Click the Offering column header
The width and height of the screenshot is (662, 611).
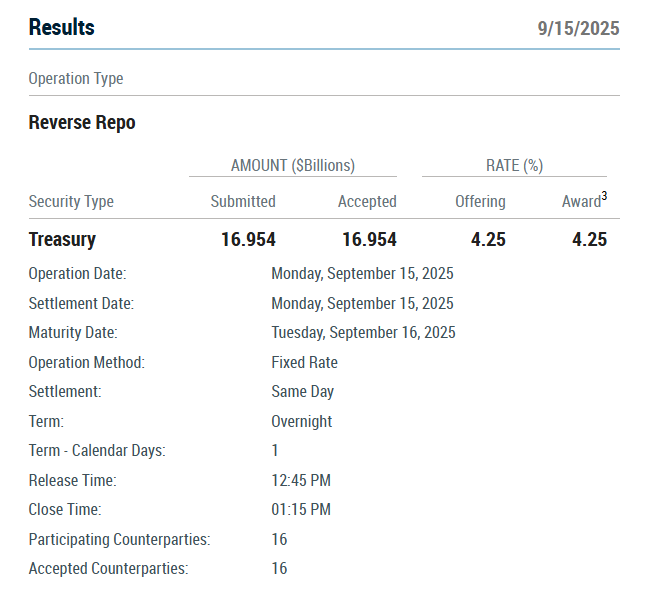pyautogui.click(x=480, y=202)
